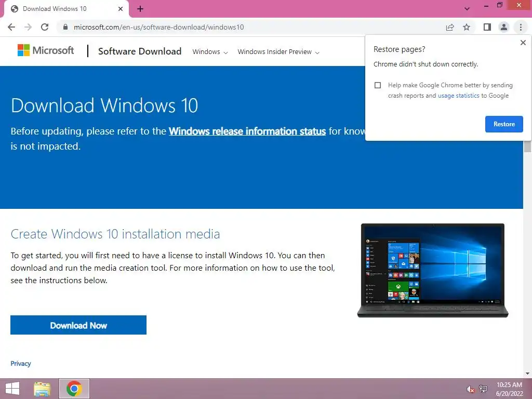Click the Windows 10 laptop image
The image size is (532, 399).
tap(433, 270)
